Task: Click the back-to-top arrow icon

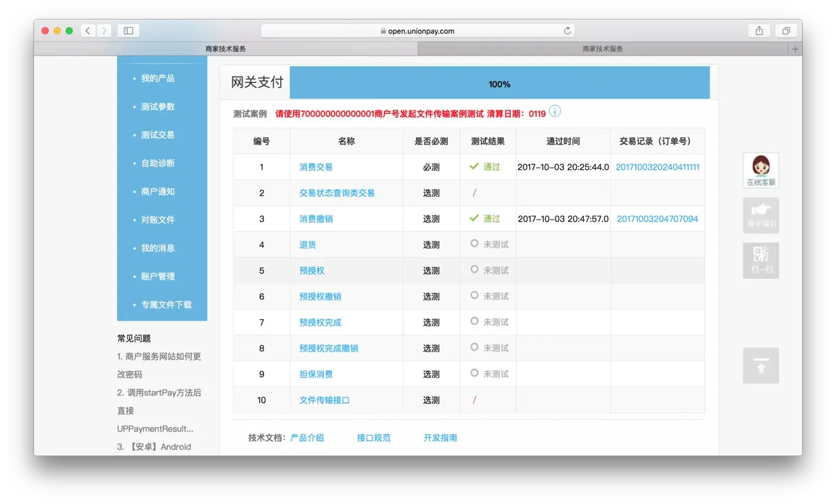Action: click(760, 365)
